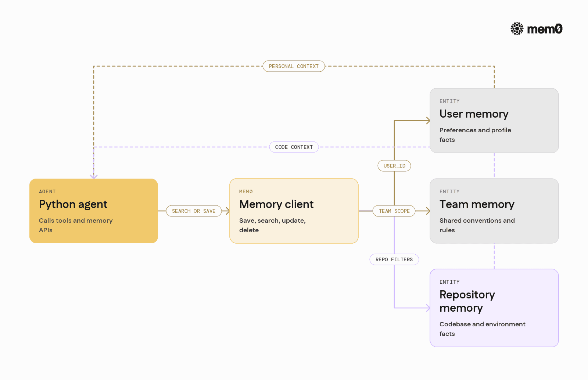Viewport: 588px width, 380px height.
Task: Click the mem0 wordmark text
Action: point(545,29)
